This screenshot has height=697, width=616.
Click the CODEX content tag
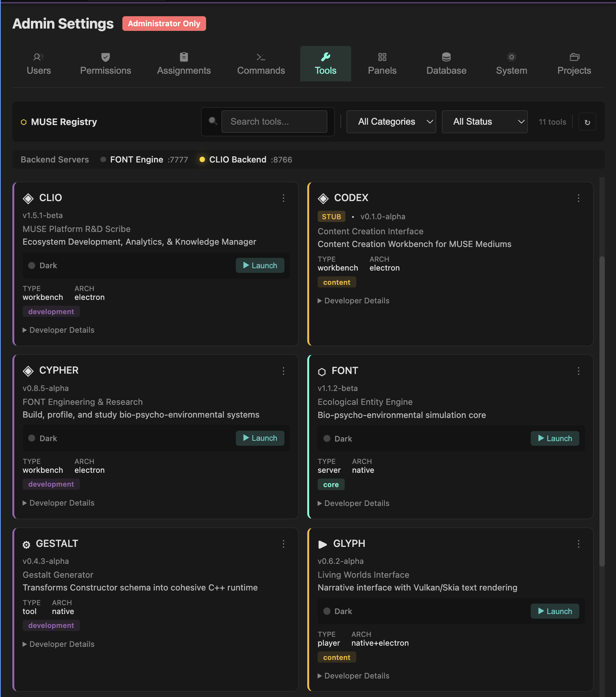click(337, 282)
